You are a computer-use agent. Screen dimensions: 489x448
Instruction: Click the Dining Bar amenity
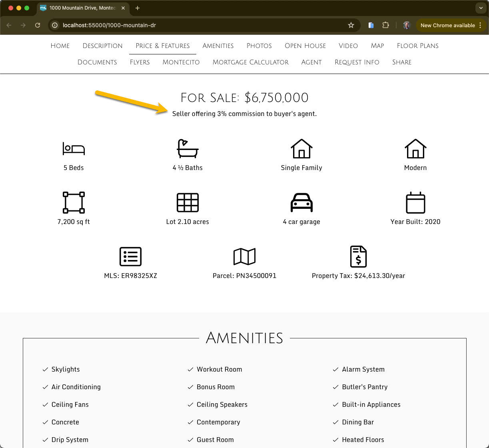point(358,422)
